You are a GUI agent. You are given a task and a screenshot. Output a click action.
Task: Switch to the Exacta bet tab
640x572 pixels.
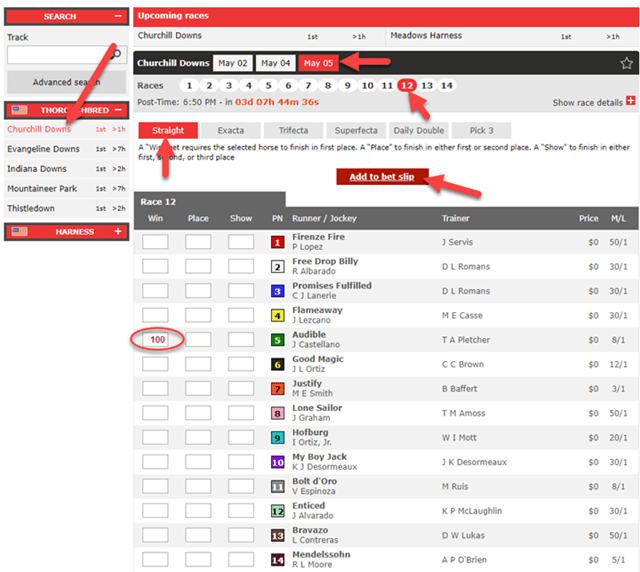pyautogui.click(x=231, y=131)
